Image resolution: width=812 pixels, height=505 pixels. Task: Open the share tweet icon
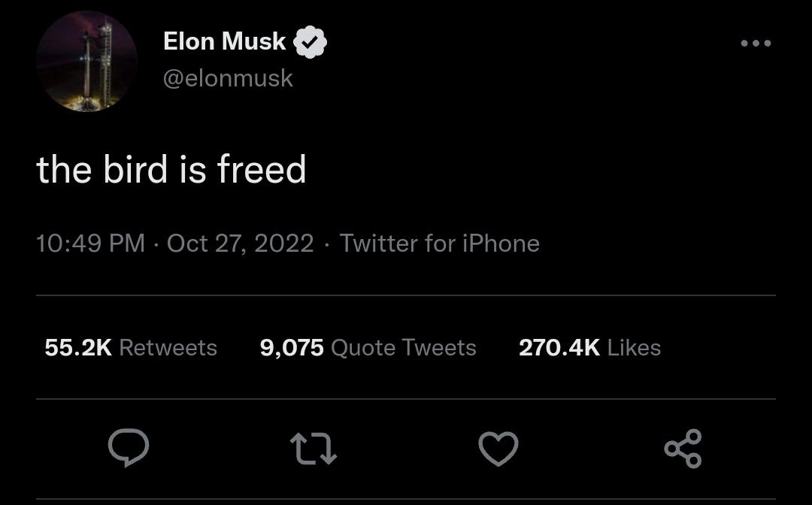683,449
